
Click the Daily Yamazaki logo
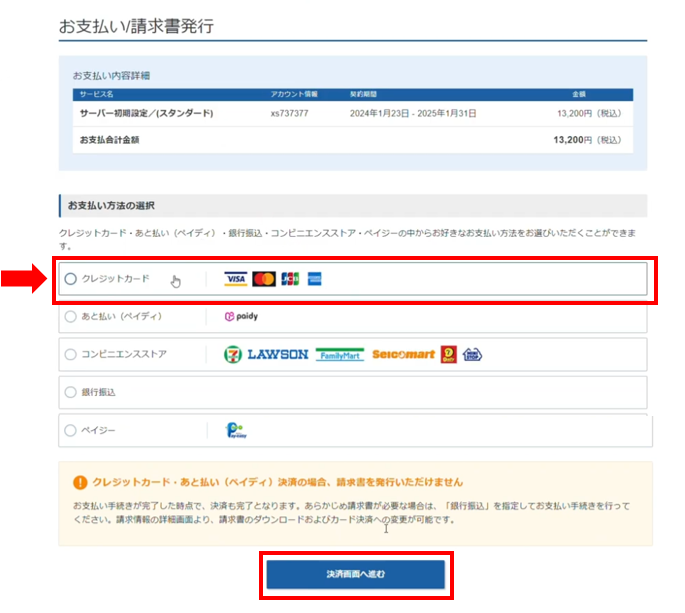tap(450, 354)
